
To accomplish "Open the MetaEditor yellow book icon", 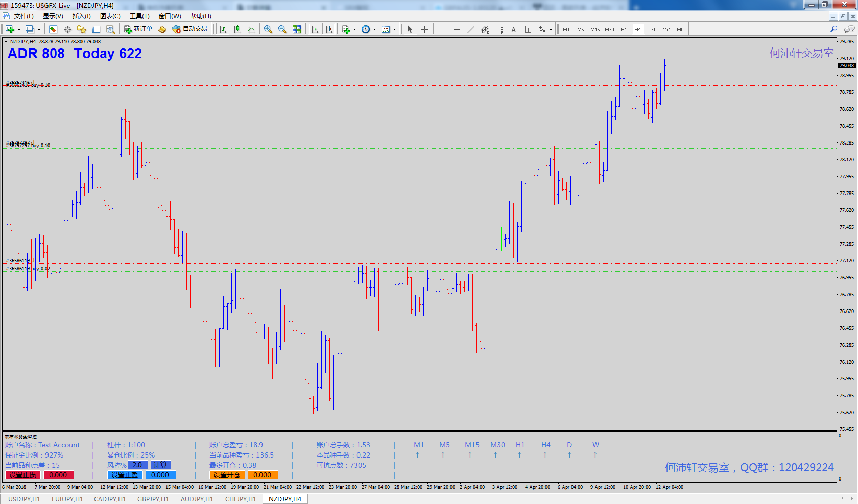I will pos(162,29).
